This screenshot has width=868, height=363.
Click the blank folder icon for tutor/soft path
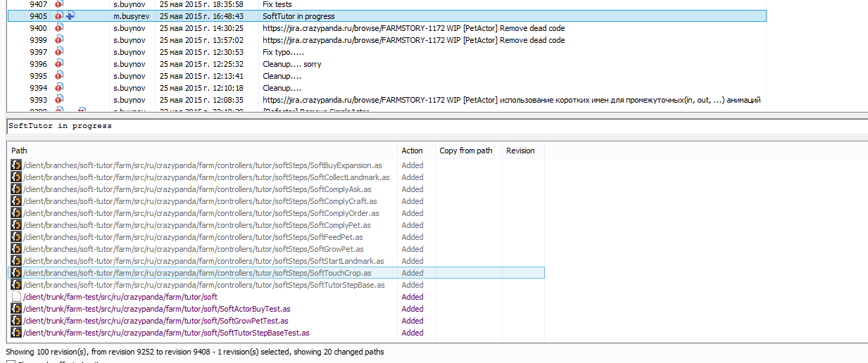click(x=16, y=297)
